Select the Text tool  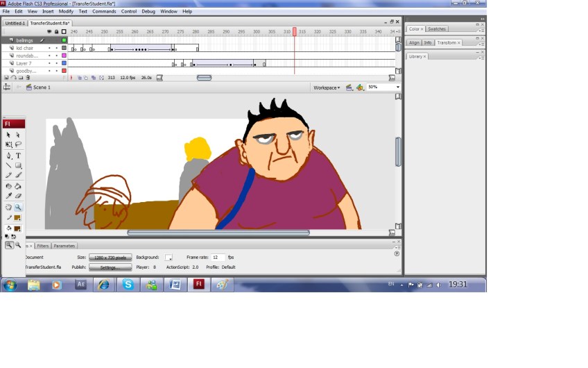coord(19,156)
